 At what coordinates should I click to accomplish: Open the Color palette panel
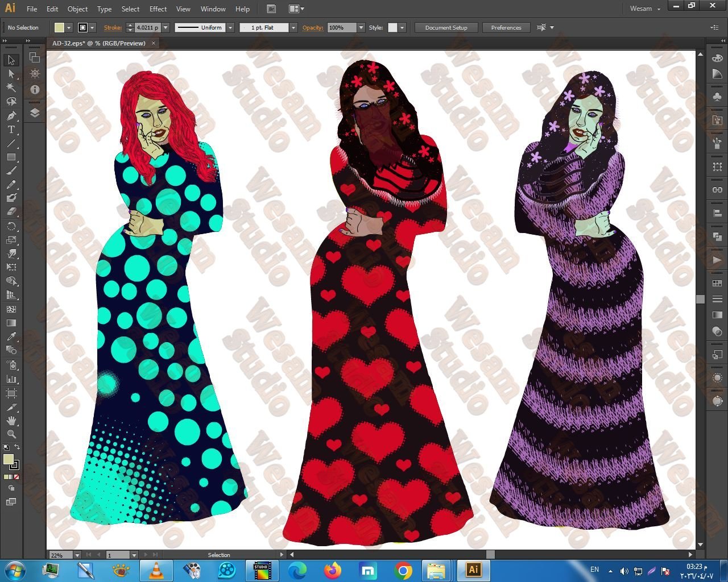tap(717, 58)
